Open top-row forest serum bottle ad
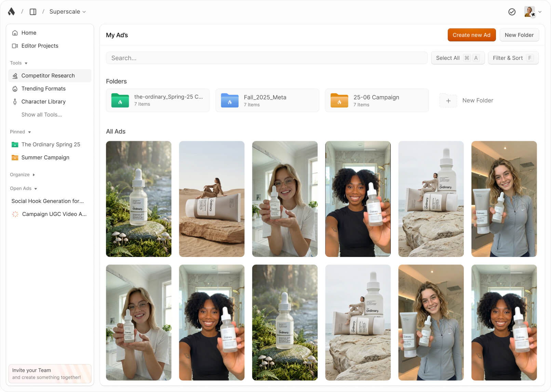 [x=138, y=199]
